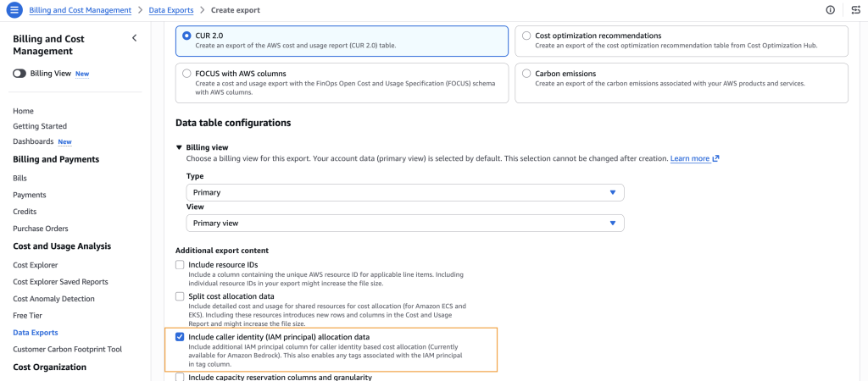
Task: Choose Cost optimization recommendations radio option
Action: (x=526, y=36)
